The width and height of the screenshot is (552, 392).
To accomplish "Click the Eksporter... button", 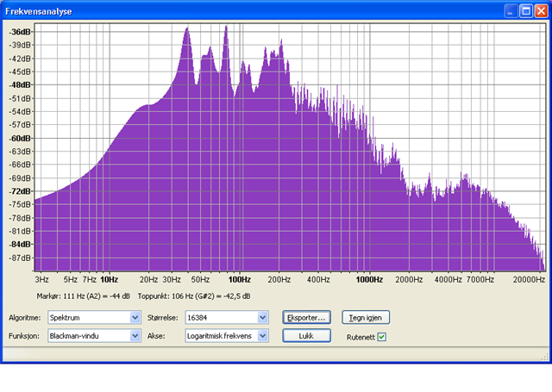I will pyautogui.click(x=306, y=317).
